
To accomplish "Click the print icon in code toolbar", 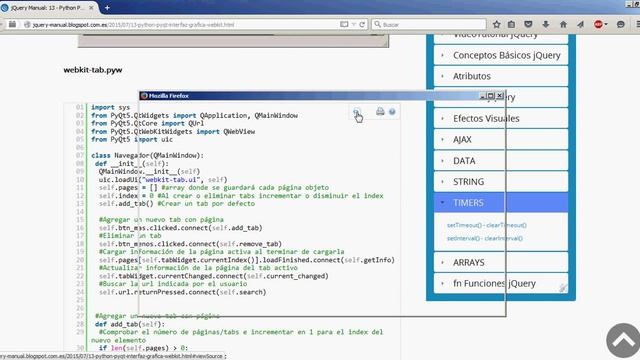I will (x=380, y=111).
